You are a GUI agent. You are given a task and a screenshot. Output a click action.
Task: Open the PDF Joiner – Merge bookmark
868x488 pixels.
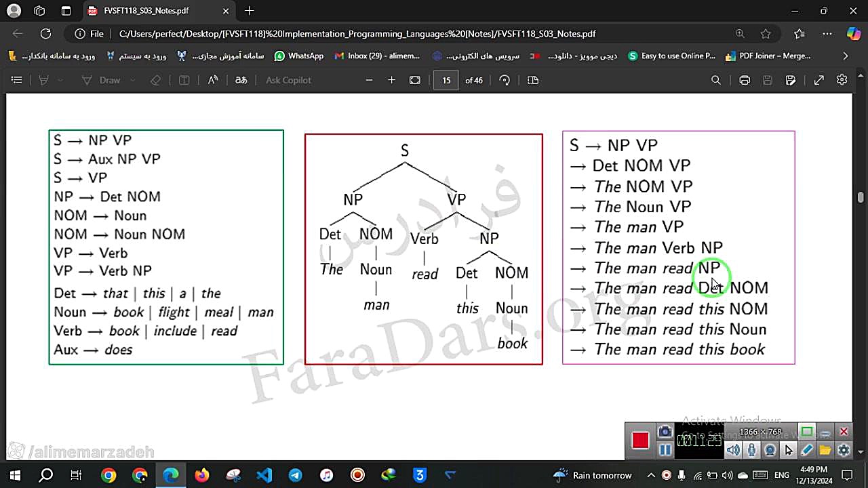coord(768,56)
